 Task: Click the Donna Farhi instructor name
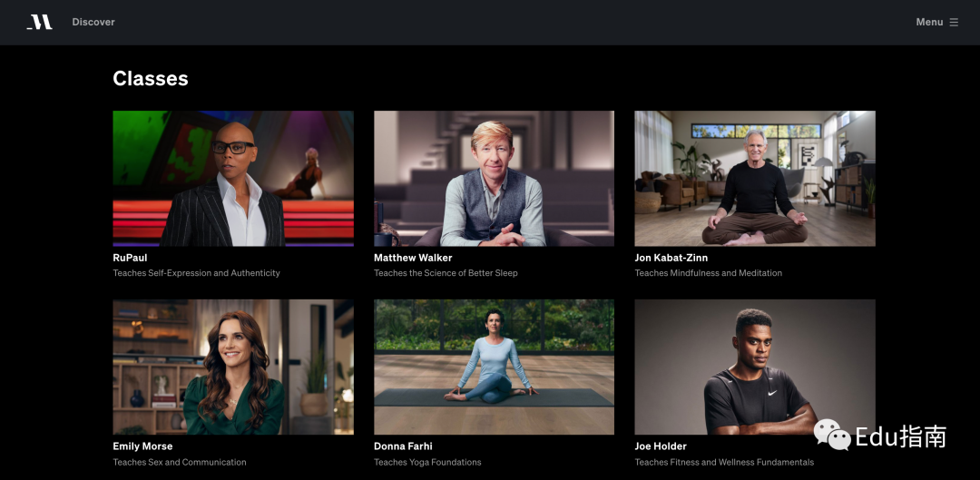[x=403, y=446]
